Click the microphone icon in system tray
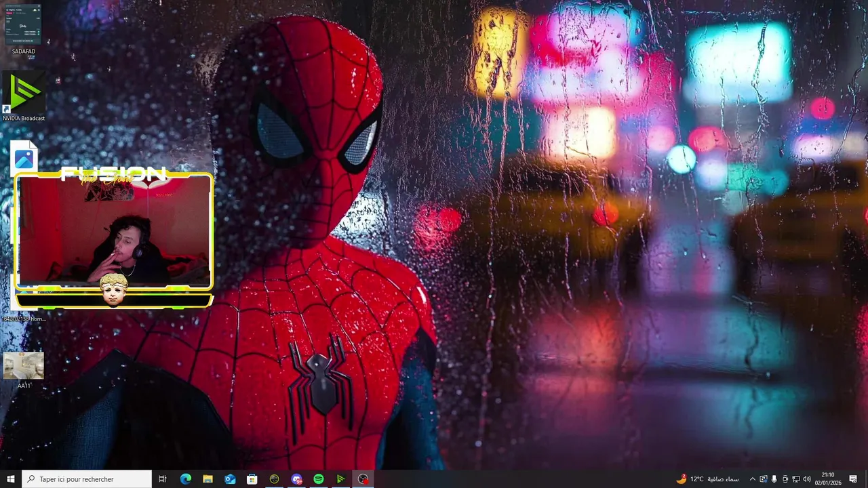This screenshot has height=488, width=868. point(774,479)
